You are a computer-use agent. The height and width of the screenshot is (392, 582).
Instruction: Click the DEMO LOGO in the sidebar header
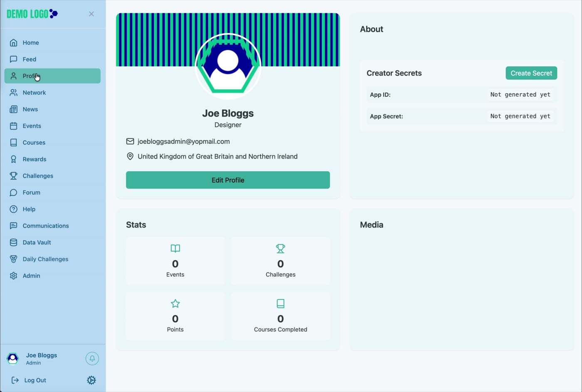click(32, 14)
